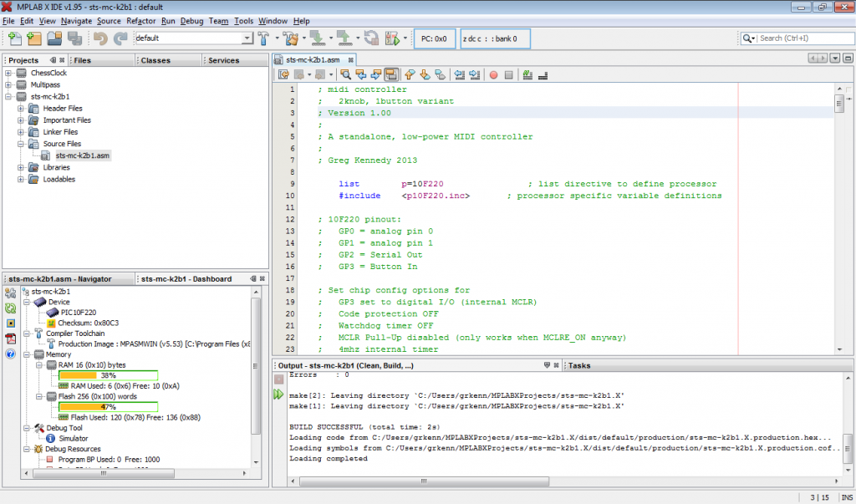Click the RAM 38% usage bar
The image size is (856, 504).
108,375
